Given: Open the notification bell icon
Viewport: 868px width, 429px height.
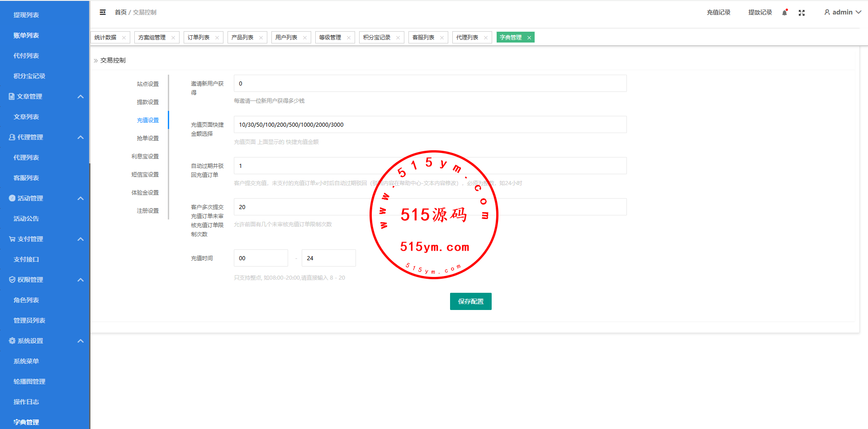Looking at the screenshot, I should tap(785, 13).
